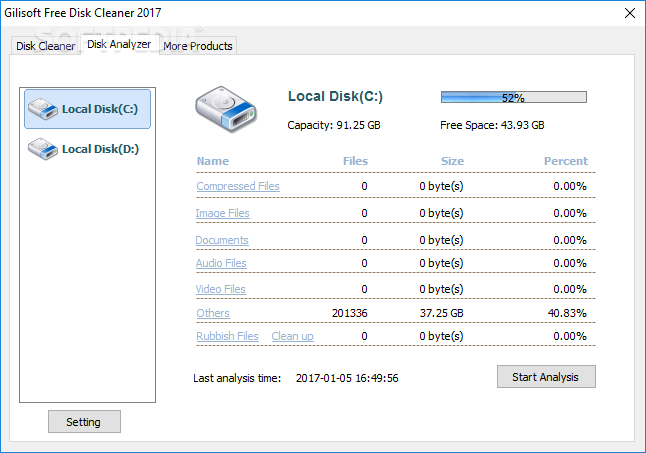Click the Local Disk(D:) drive icon in sidebar

coord(43,149)
